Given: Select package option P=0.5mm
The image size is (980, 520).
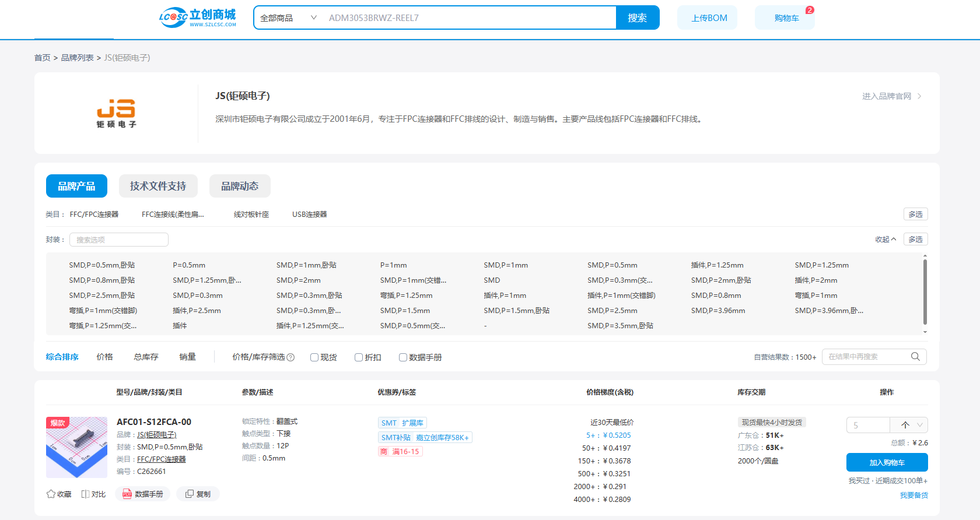Looking at the screenshot, I should click(189, 265).
